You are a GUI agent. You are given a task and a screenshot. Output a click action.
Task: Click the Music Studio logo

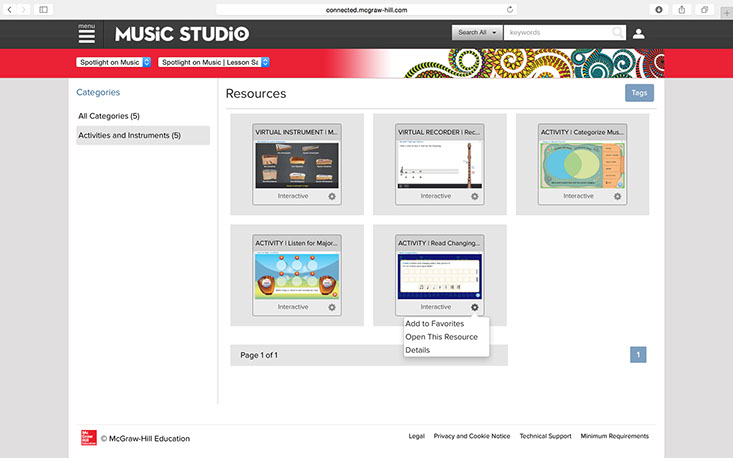pos(182,34)
